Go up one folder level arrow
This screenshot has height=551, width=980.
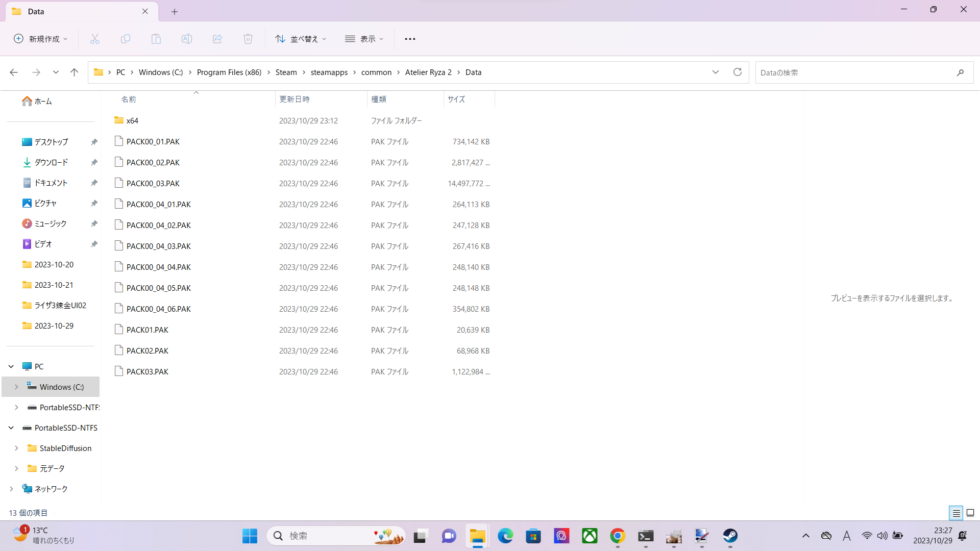(74, 72)
